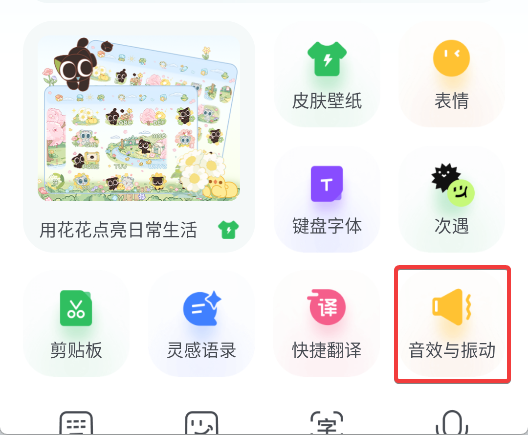Click the microphone outline icon at bottom
The image size is (528, 435).
coord(452,423)
